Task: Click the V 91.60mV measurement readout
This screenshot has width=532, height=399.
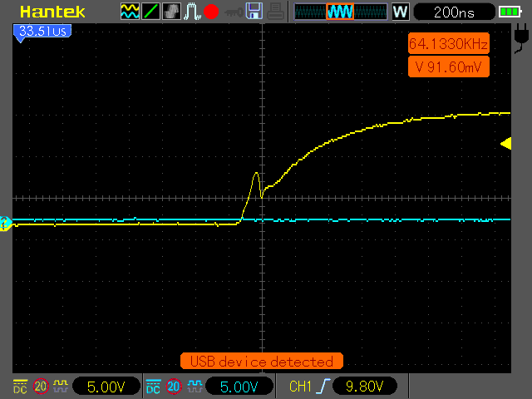Action: click(x=449, y=66)
